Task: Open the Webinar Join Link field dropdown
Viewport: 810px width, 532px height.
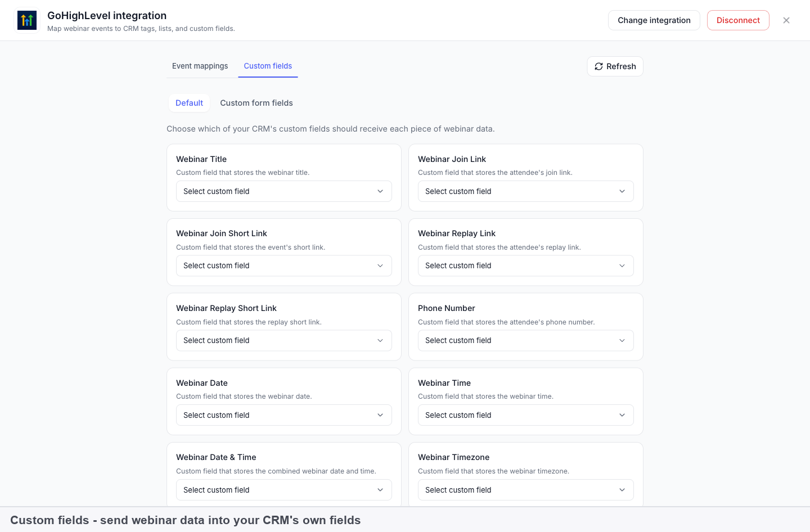Action: pyautogui.click(x=526, y=191)
